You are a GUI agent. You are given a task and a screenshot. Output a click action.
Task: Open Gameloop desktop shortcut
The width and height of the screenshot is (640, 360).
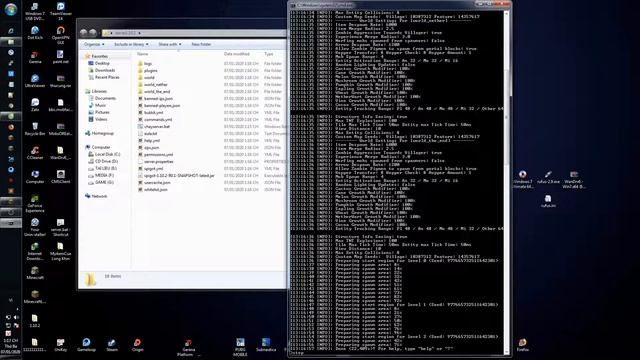86,345
